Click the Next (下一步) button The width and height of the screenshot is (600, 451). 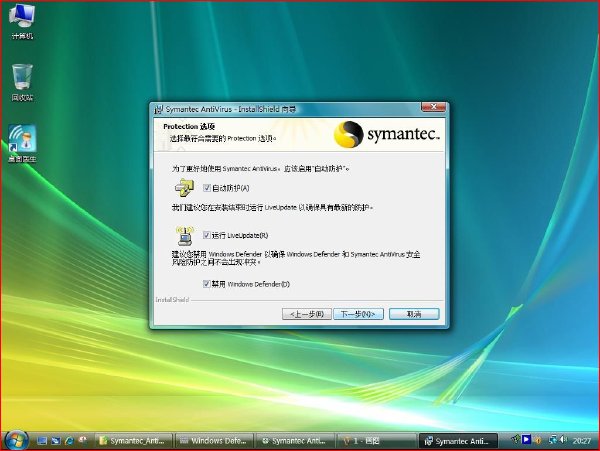pos(358,314)
